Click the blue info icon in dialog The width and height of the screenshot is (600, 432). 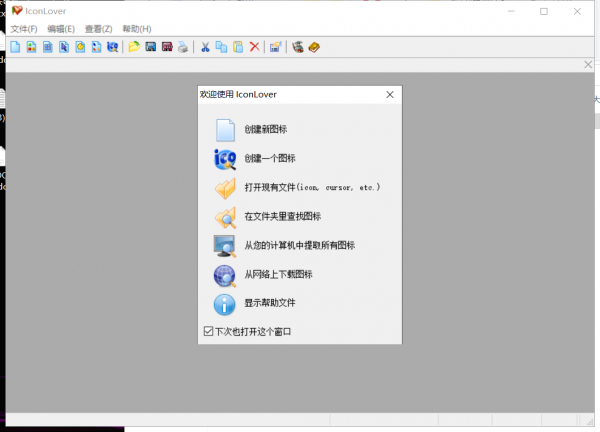point(225,305)
